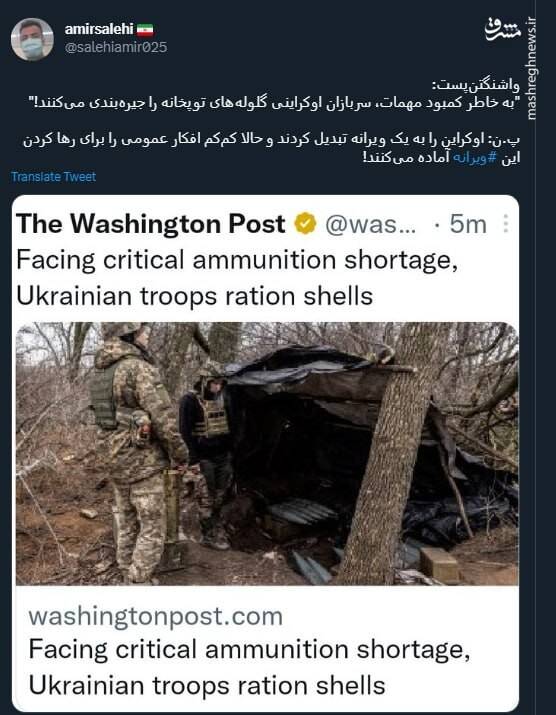Open amirsalehi's profile avatar

click(x=32, y=40)
